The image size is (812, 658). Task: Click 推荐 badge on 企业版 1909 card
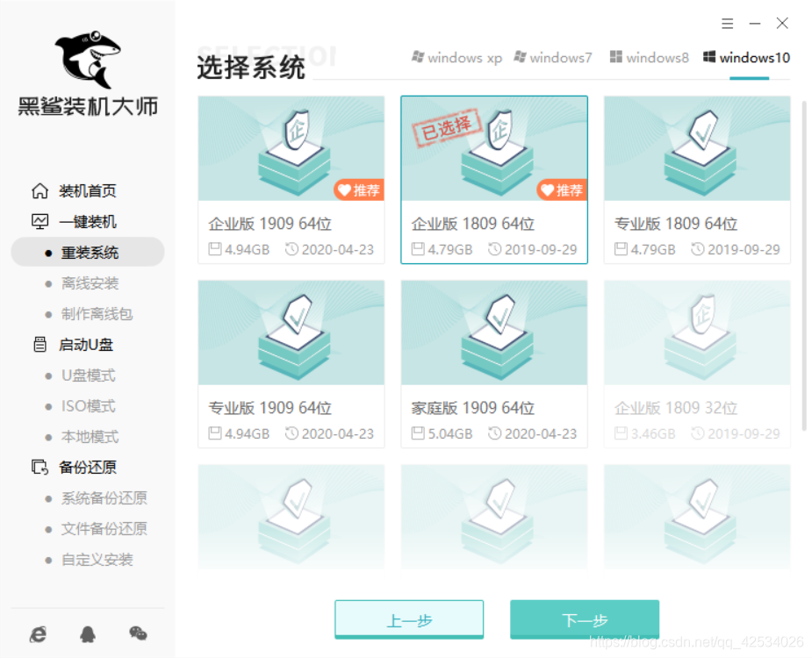pos(359,190)
